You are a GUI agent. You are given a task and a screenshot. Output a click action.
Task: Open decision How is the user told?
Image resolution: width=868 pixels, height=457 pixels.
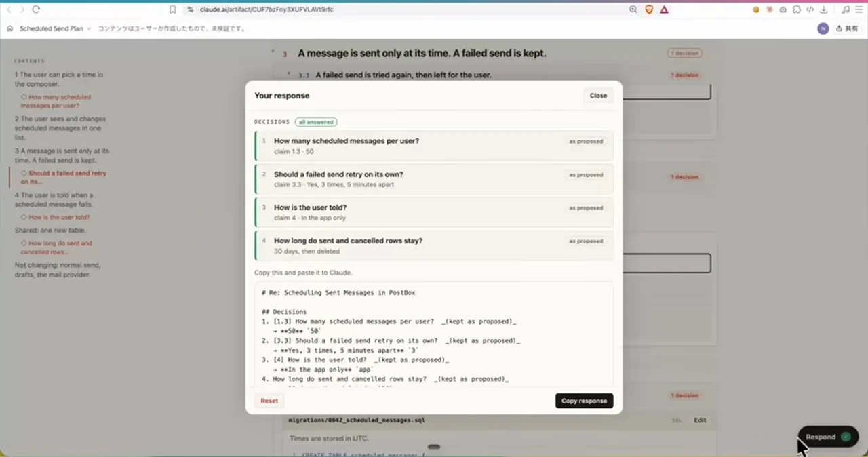click(434, 212)
